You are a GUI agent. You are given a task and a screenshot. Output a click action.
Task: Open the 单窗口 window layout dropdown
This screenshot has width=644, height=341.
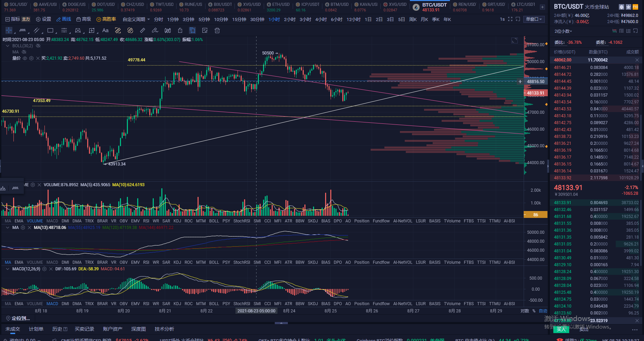coord(534,19)
